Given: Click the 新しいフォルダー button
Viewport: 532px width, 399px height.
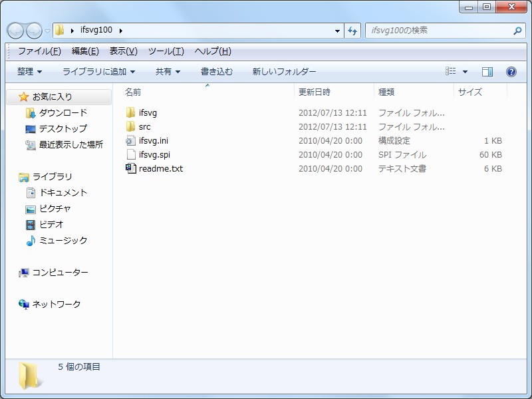Looking at the screenshot, I should pyautogui.click(x=283, y=71).
